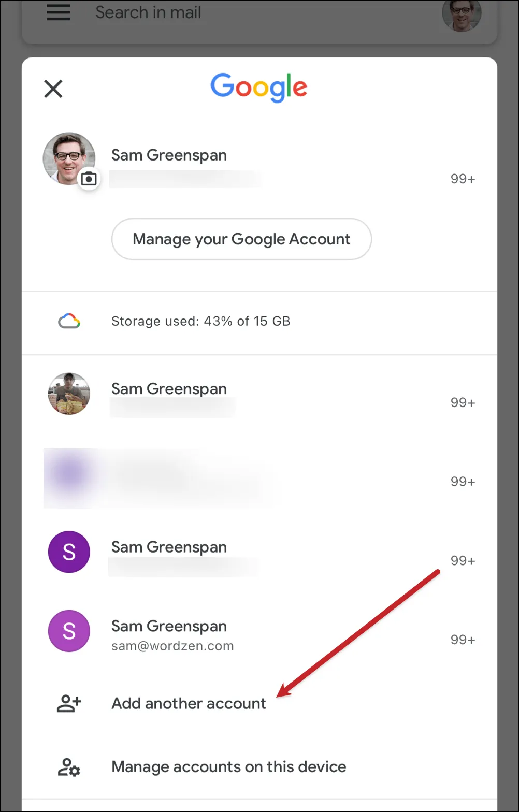The image size is (519, 812).
Task: Switch to the blurred account with the lavender avatar
Action: point(259,478)
